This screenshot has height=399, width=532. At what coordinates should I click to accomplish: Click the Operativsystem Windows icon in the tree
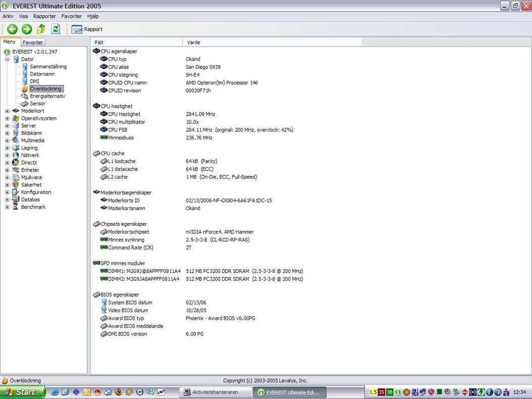pos(16,118)
